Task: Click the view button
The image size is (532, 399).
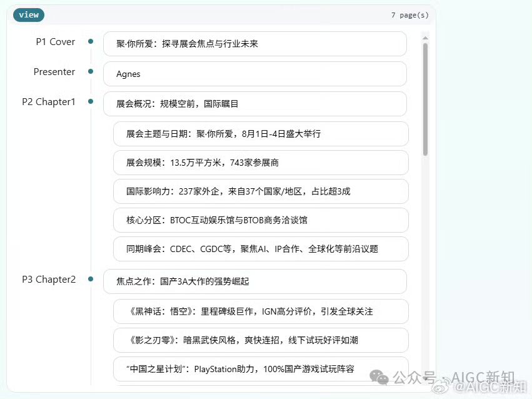Action: (29, 15)
